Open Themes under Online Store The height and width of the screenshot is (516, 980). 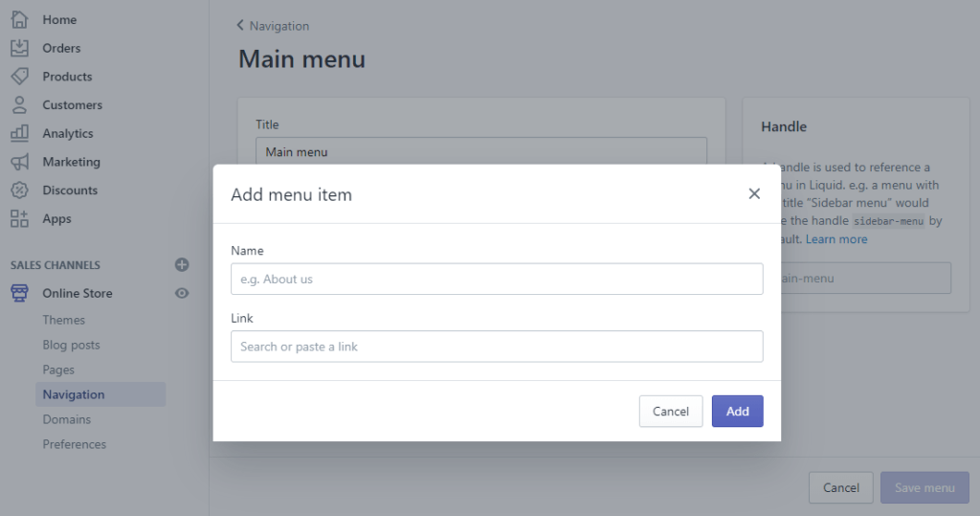pyautogui.click(x=63, y=320)
